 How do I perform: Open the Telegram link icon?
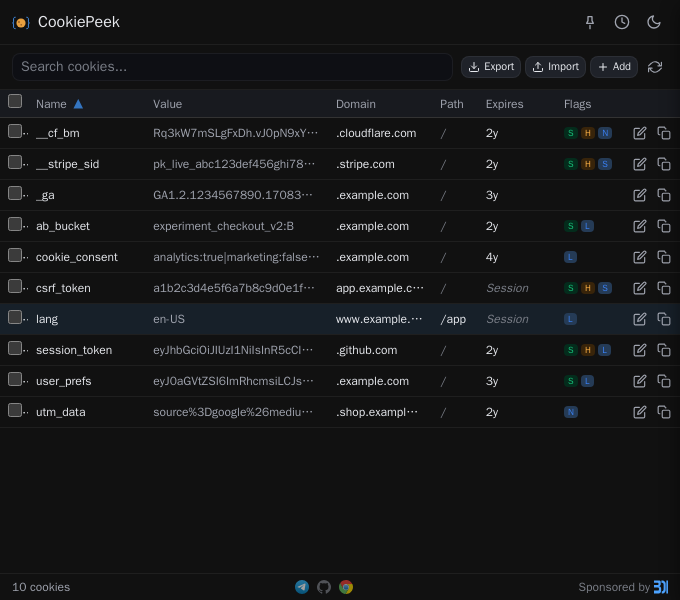(302, 587)
